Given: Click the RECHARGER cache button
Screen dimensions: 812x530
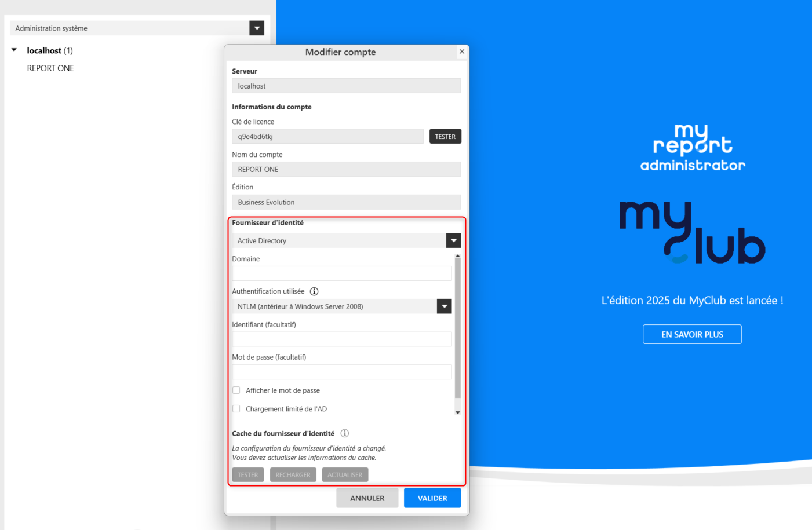Looking at the screenshot, I should [293, 475].
